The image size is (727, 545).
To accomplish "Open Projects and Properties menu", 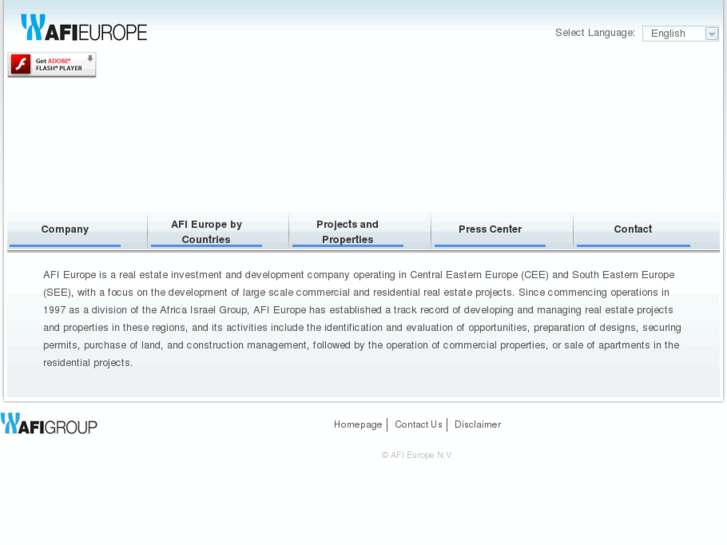I will tap(347, 231).
